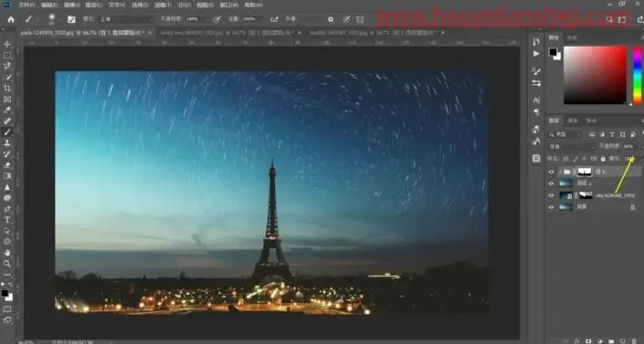Open the Paragraph panel icon
Viewport: 644px width, 344px height.
(536, 111)
